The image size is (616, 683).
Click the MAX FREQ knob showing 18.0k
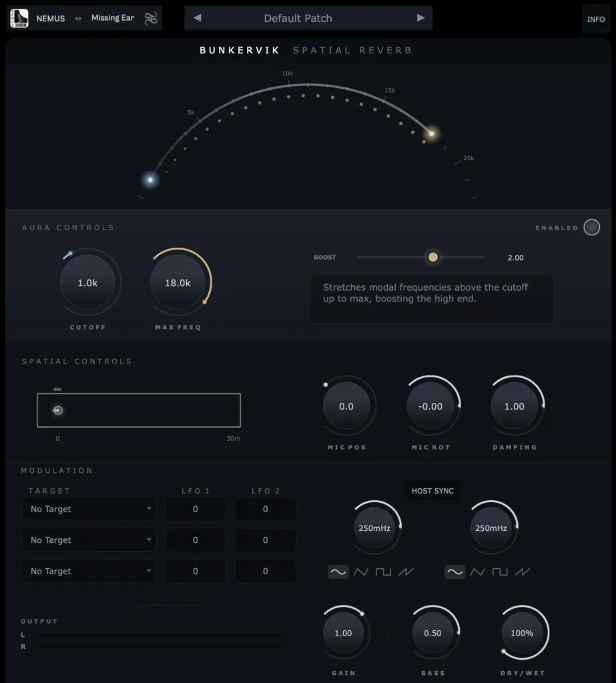(178, 283)
